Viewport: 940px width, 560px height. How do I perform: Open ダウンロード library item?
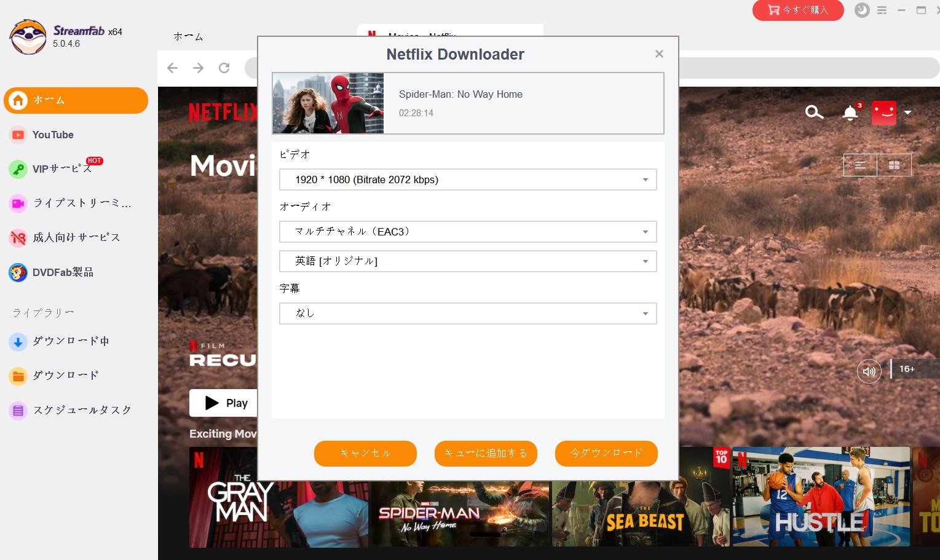(x=65, y=376)
